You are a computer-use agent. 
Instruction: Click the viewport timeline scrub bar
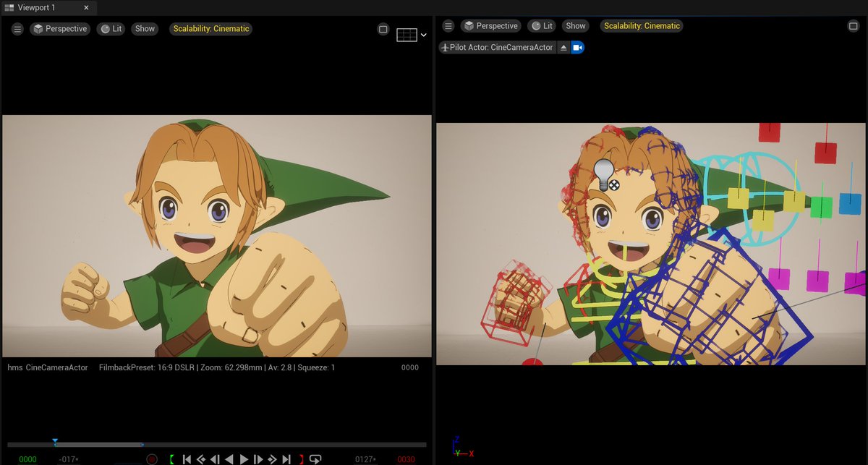click(x=217, y=445)
